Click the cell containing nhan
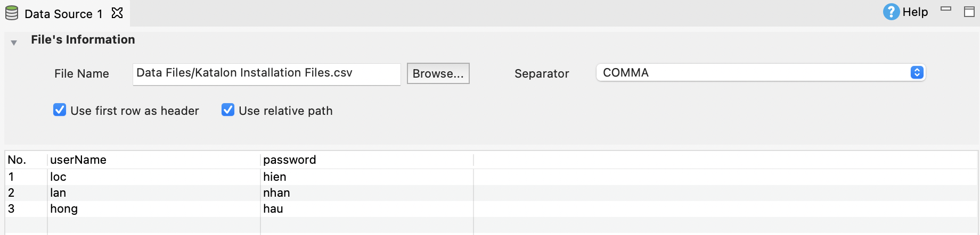 [276, 192]
